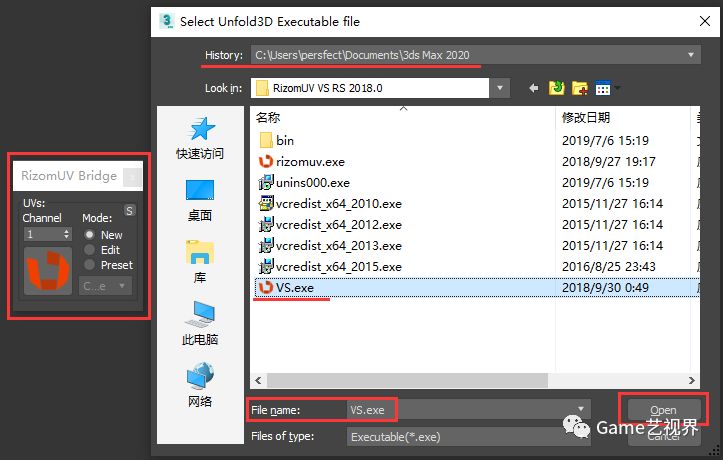Close the Select Unfold3D Executable dialog

coord(704,21)
